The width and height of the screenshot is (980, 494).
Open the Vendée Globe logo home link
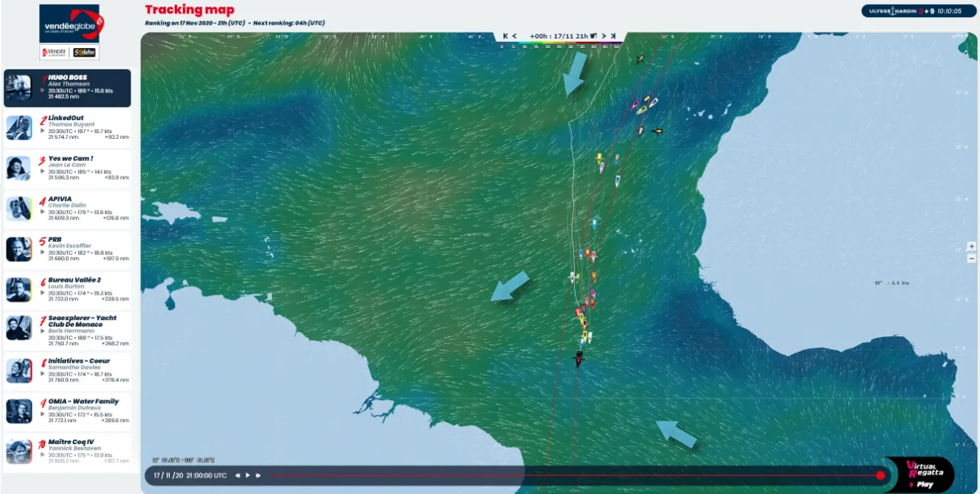(x=69, y=24)
